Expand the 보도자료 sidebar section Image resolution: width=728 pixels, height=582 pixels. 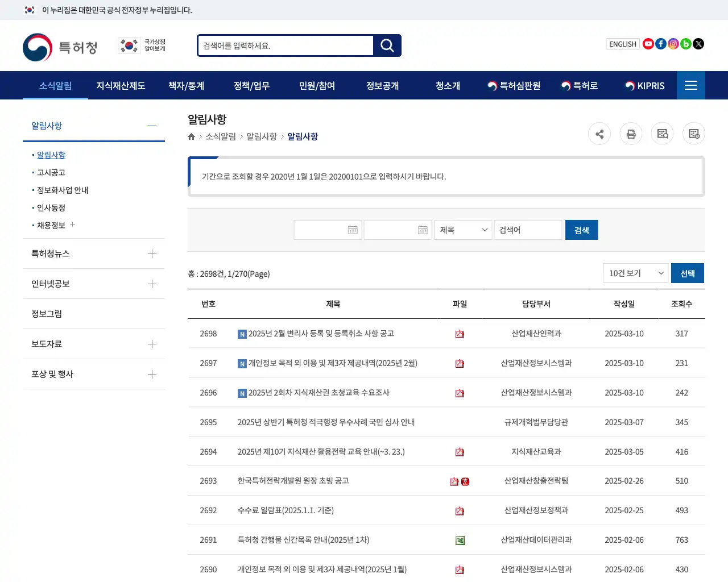[152, 344]
